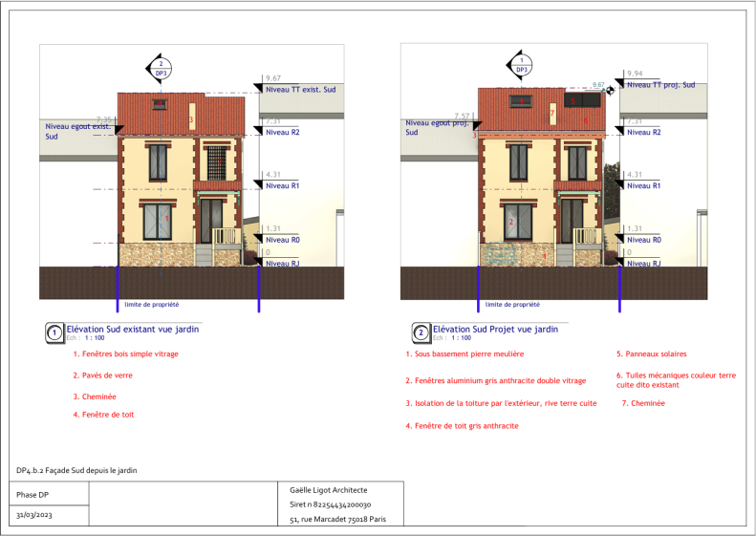Screen dimensions: 756x536
Task: Select legend '3. Isolation de la toiture par l'extérieur'
Action: (x=502, y=403)
